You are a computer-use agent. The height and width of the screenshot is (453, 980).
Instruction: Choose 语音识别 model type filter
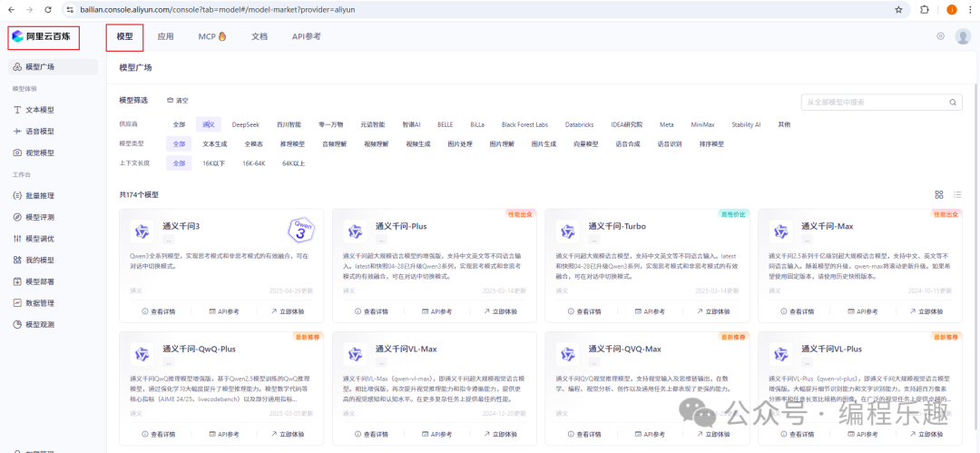pyautogui.click(x=670, y=144)
